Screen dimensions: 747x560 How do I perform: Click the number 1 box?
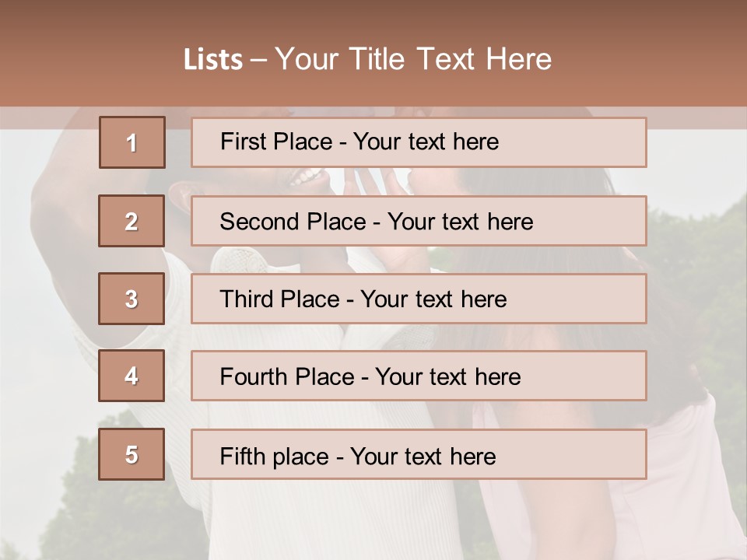(132, 142)
